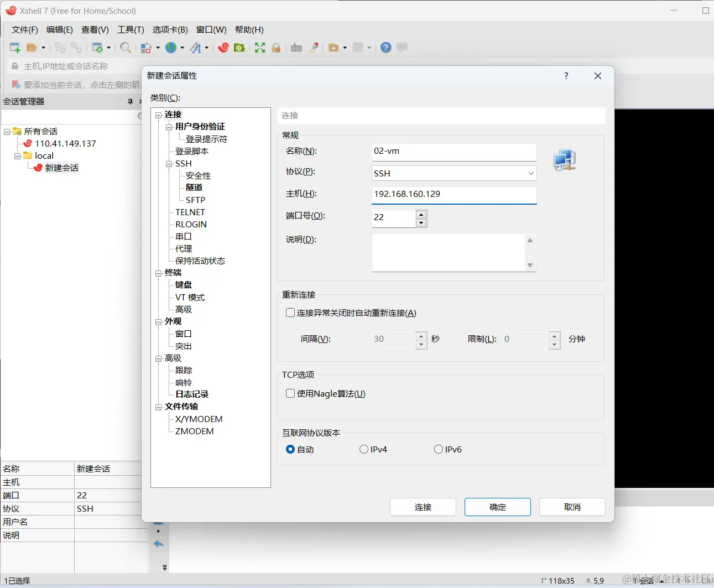
Task: Open dropdown arrow beside open folder icon
Action: click(43, 48)
